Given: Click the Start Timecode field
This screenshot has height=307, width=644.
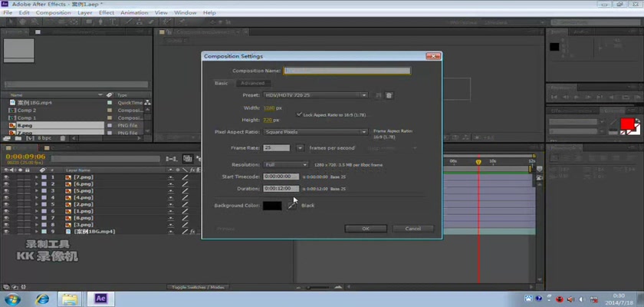Looking at the screenshot, I should 281,177.
